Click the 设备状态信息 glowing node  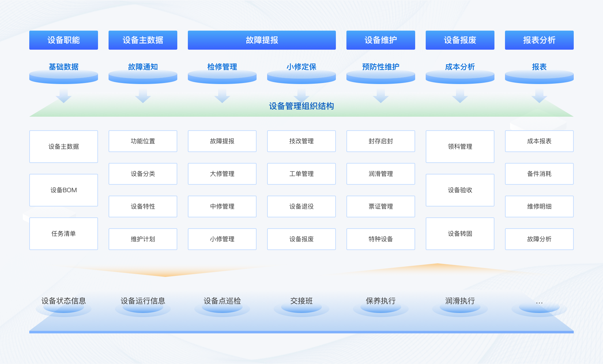64,308
